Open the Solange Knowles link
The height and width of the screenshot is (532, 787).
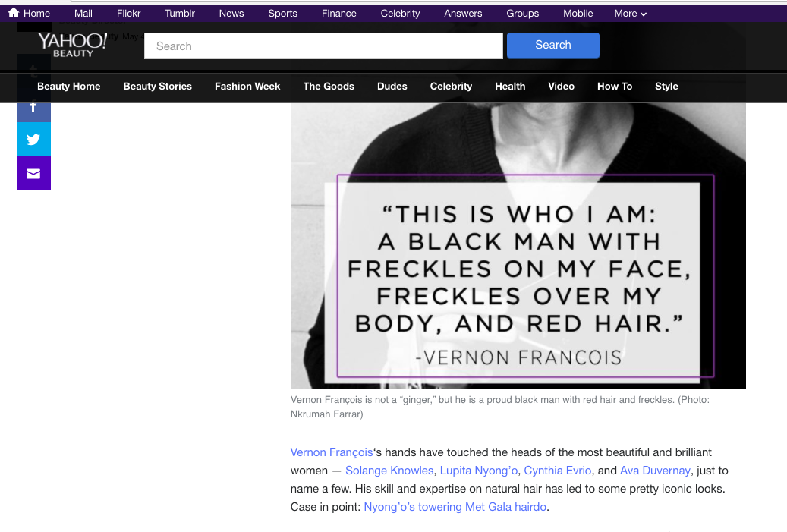389,471
